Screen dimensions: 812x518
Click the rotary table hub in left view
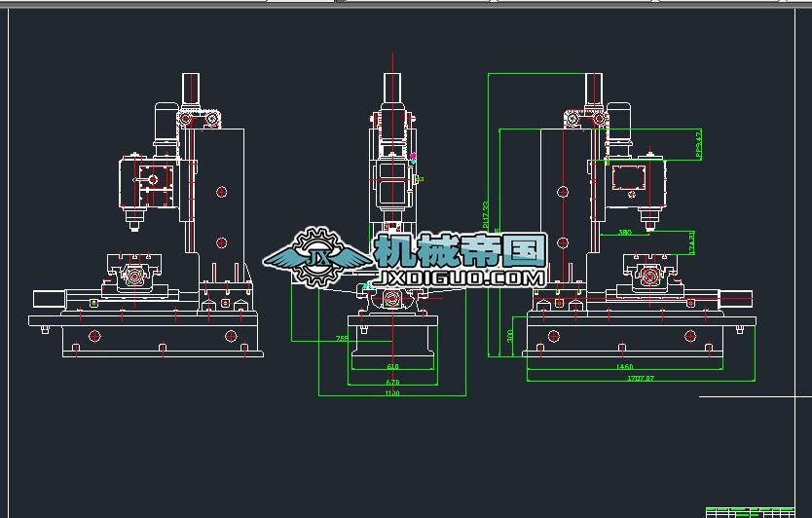tap(134, 277)
